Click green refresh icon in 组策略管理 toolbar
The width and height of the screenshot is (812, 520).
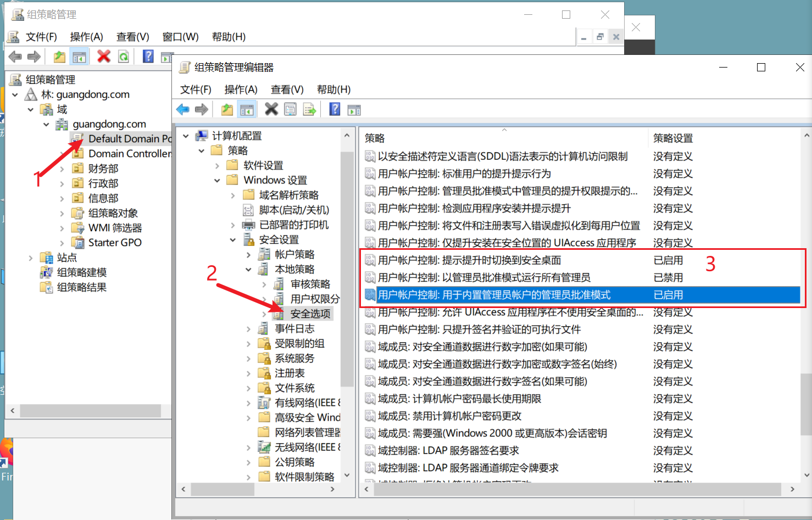tap(124, 57)
